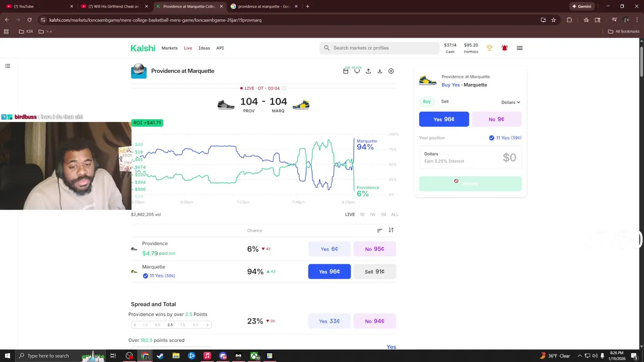Open File Explorer from the taskbar
Screen dimensions: 644x362
tap(176, 356)
